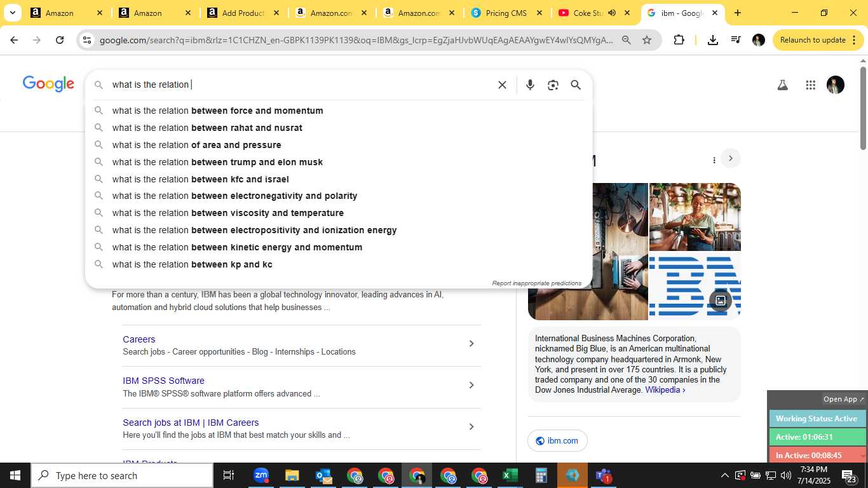Select suggestion of area and pressure

339,145
